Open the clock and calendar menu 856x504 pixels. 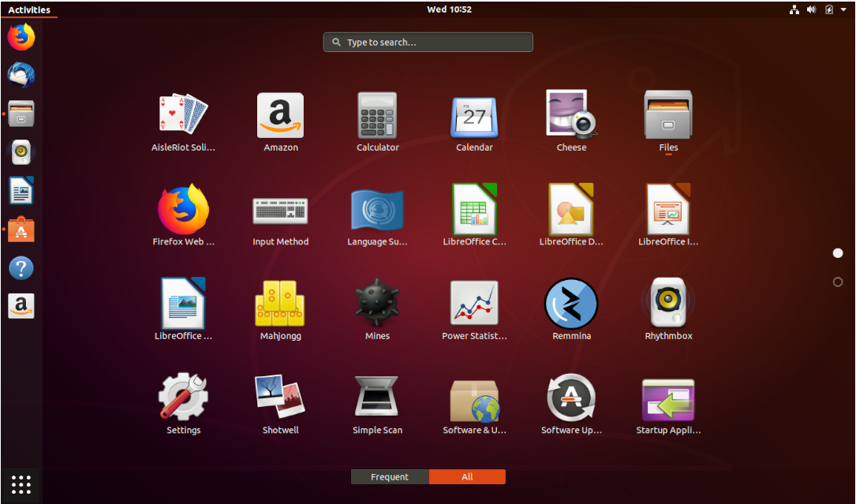tap(449, 9)
